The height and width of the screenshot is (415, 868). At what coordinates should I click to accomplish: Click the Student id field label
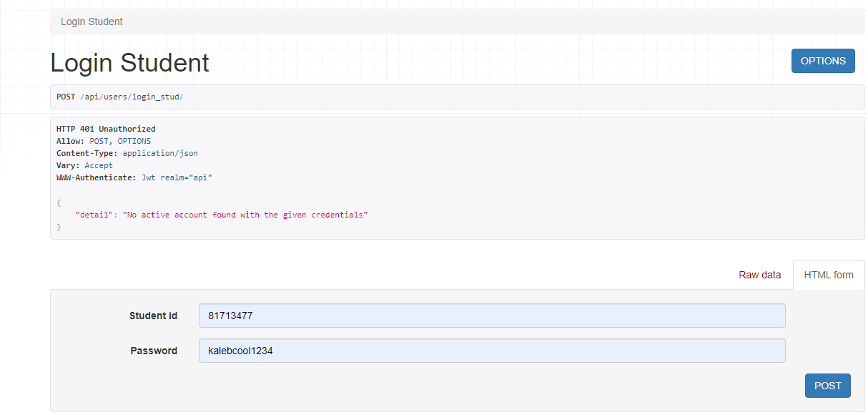(153, 316)
